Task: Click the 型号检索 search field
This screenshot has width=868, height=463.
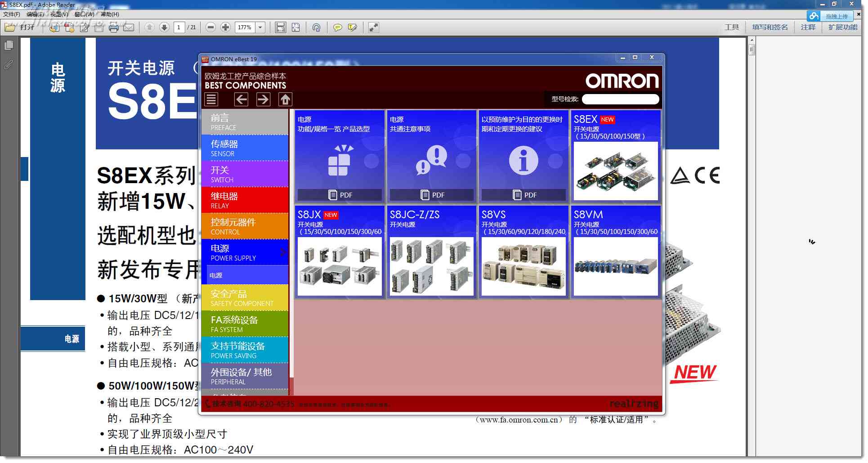Action: [x=620, y=99]
